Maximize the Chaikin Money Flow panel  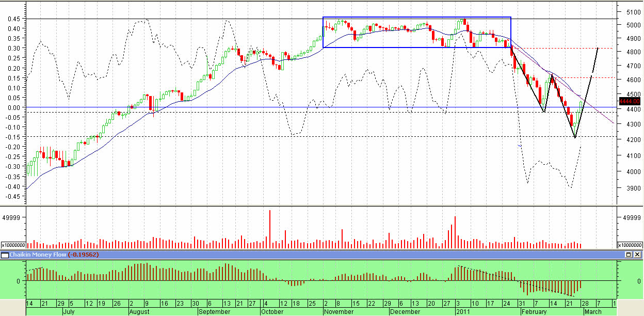pos(629,255)
